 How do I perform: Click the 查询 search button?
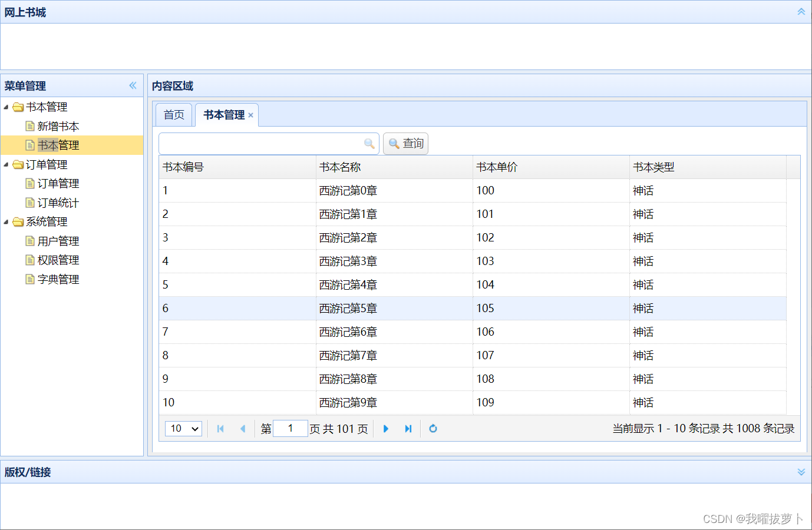click(405, 143)
